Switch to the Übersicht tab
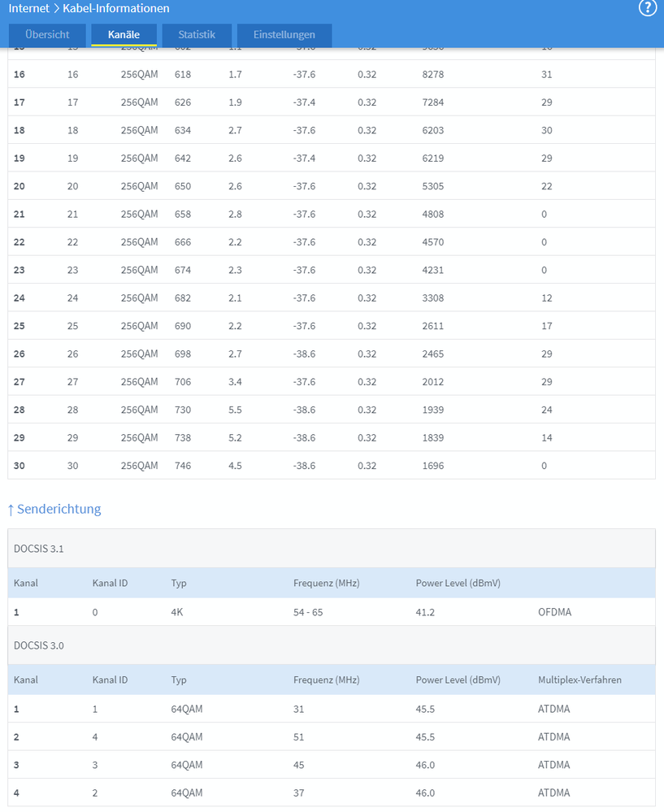Screen dimensions: 664x812 coord(47,35)
